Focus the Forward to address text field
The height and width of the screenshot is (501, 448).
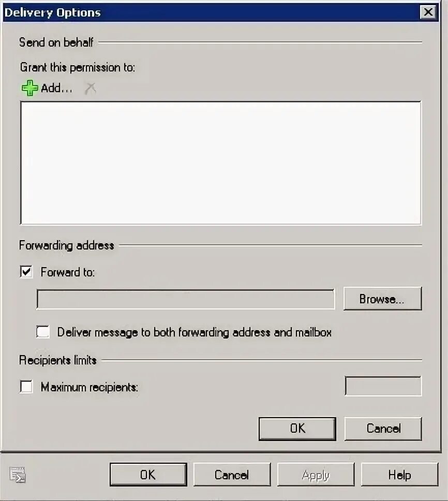pos(186,299)
